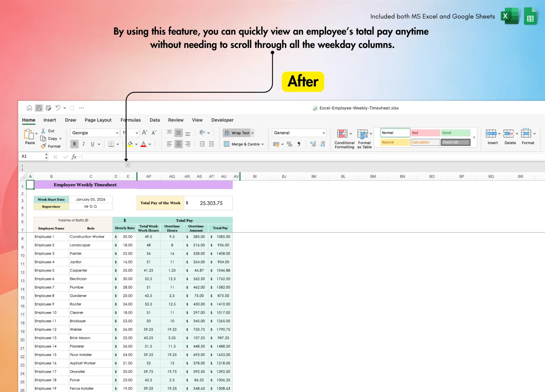This screenshot has height=392, width=545.
Task: Open Paste options arrow
Action: click(x=37, y=134)
